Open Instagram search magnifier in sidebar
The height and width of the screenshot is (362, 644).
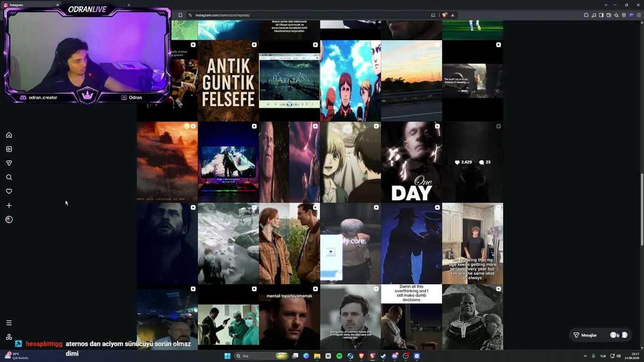pyautogui.click(x=9, y=177)
